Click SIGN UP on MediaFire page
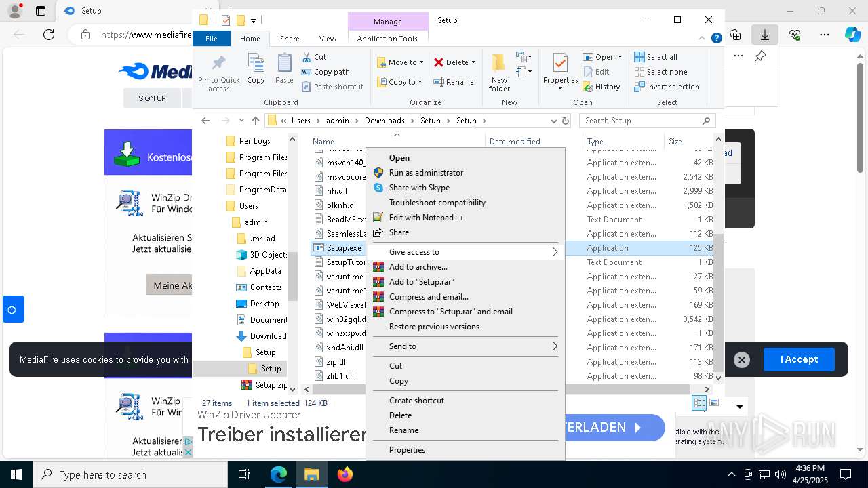Viewport: 868px width, 488px height. (x=152, y=98)
